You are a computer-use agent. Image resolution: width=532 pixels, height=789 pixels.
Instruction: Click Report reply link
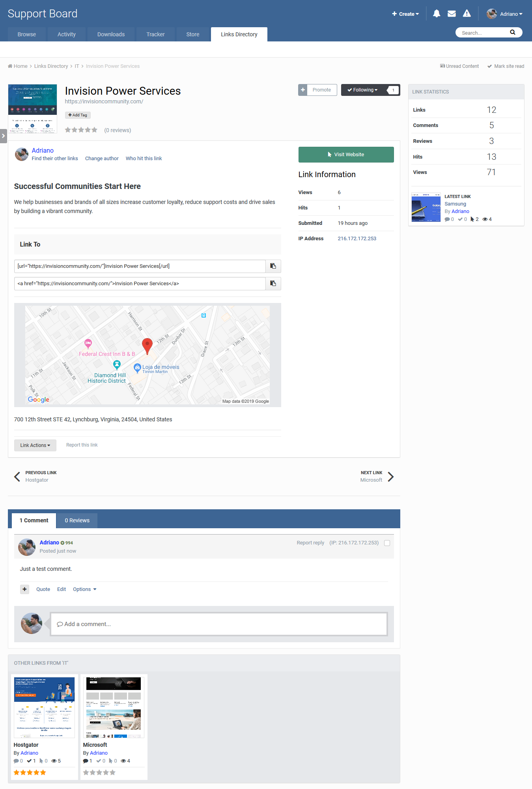[310, 543]
